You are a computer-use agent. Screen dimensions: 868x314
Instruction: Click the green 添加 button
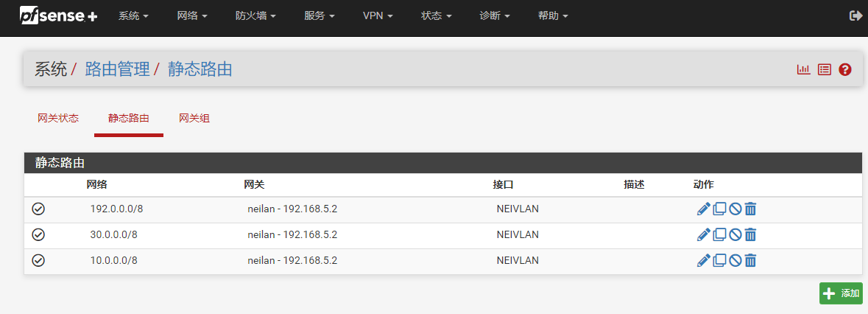pos(841,293)
